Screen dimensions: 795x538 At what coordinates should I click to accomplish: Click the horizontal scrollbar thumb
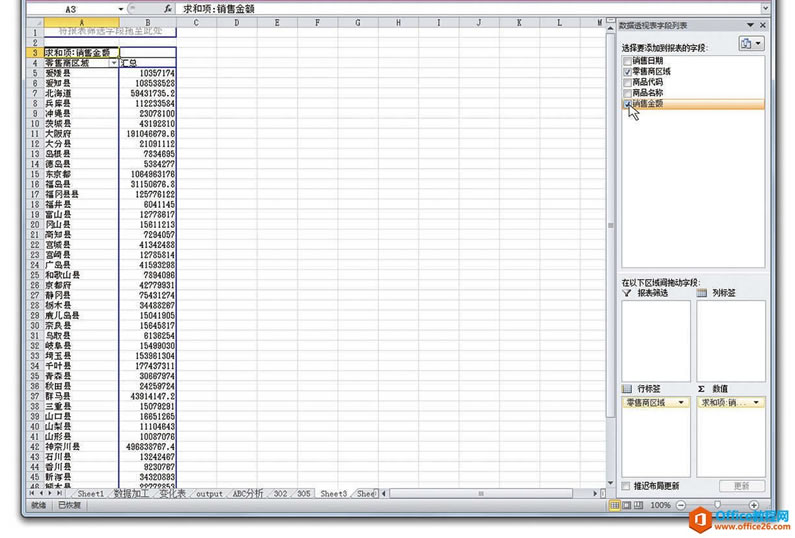pos(481,493)
